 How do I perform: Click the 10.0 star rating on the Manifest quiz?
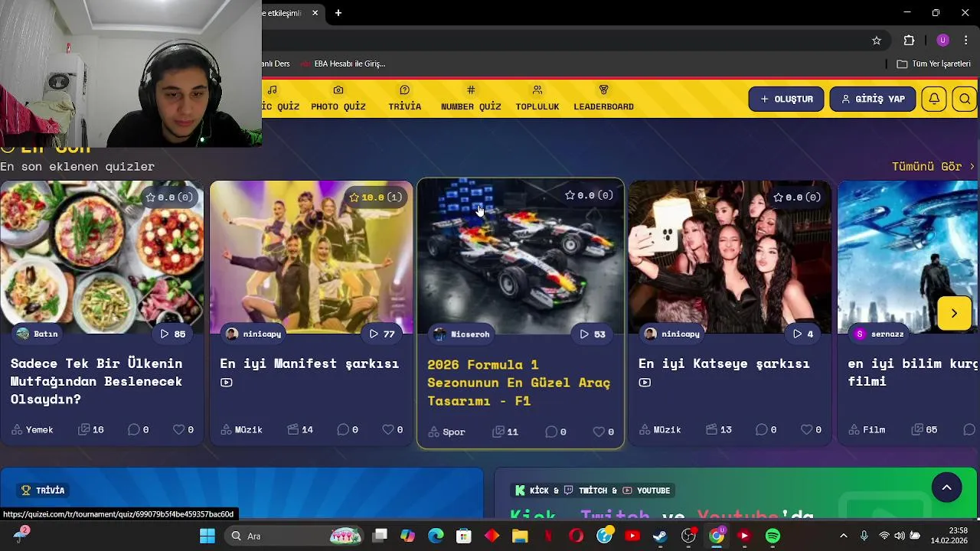click(x=376, y=197)
